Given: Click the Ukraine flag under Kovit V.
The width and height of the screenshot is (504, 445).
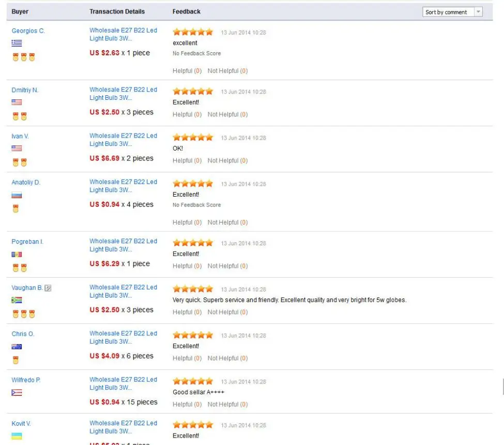Looking at the screenshot, I should click(x=17, y=436).
